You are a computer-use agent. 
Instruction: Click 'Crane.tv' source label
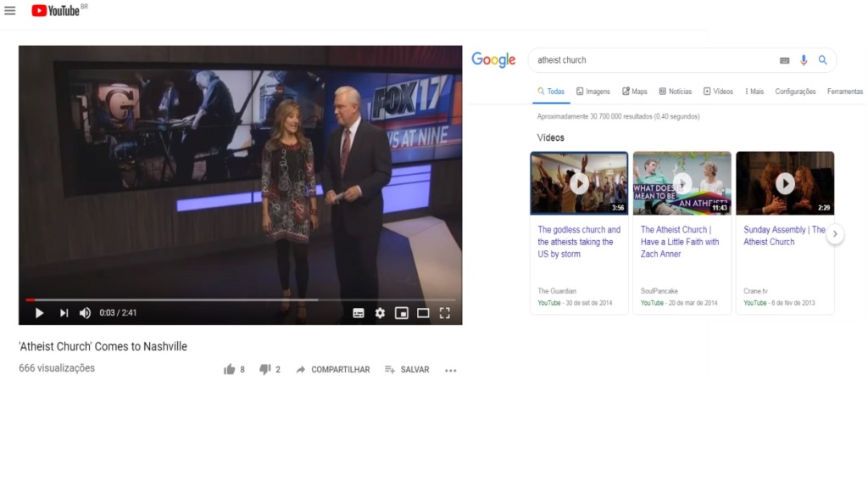click(x=755, y=291)
